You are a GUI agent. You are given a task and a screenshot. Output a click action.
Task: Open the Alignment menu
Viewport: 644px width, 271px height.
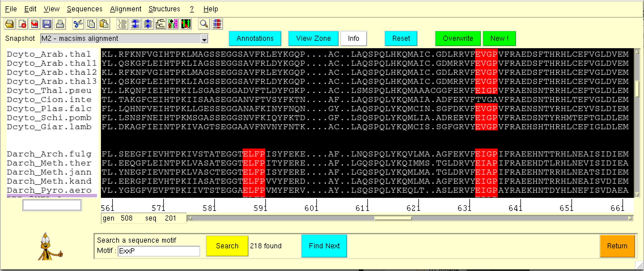tap(126, 9)
